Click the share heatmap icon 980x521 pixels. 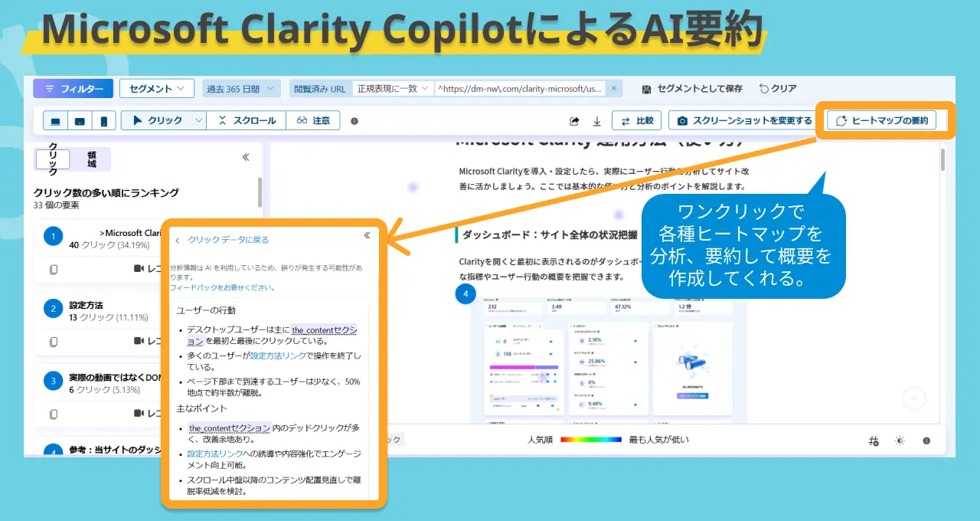(x=574, y=121)
